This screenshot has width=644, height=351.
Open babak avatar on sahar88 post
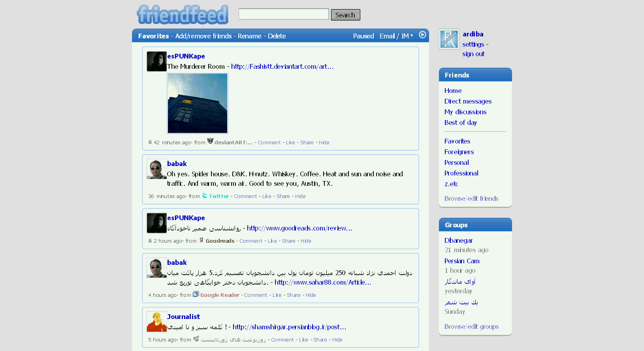pyautogui.click(x=156, y=268)
